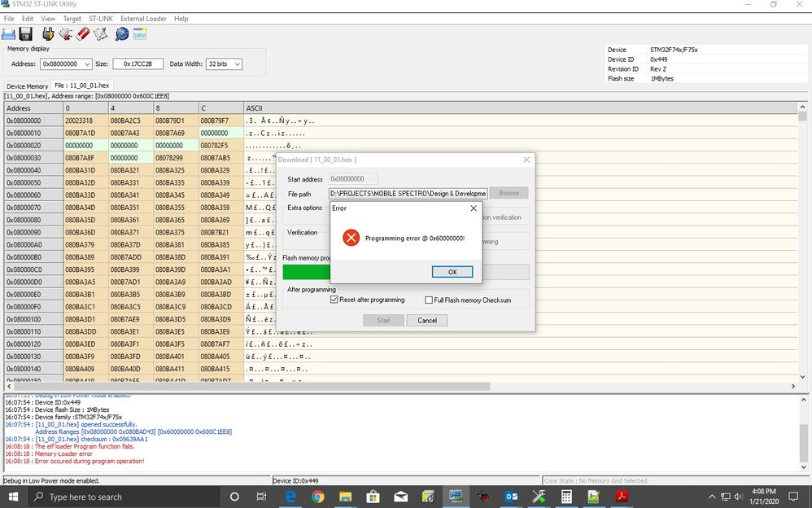Open Outlook from taskbar
Viewport: 812px width, 508px height.
pyautogui.click(x=511, y=497)
